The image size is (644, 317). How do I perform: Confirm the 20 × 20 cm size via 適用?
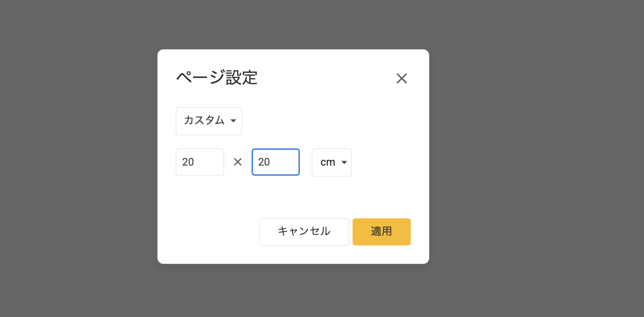(381, 232)
